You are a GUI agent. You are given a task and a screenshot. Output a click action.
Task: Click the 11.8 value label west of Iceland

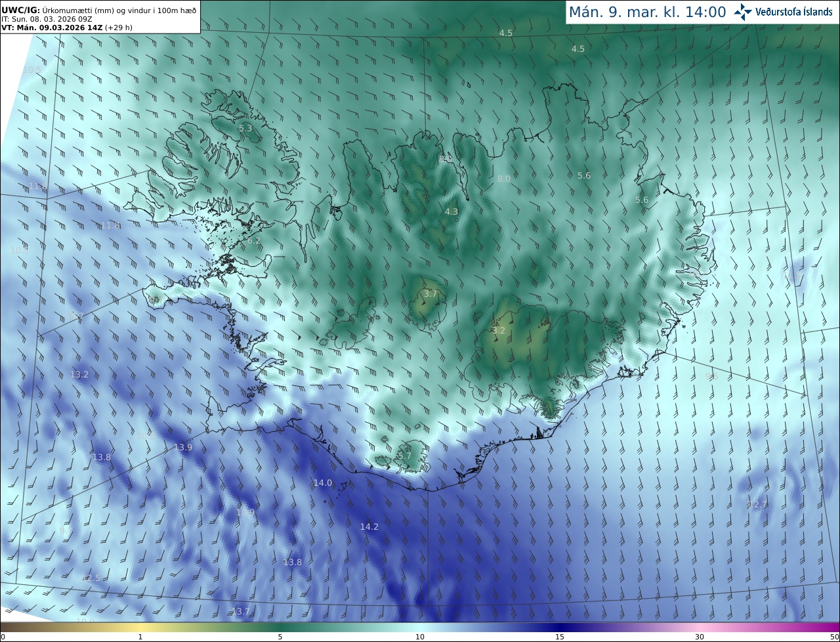click(x=110, y=225)
